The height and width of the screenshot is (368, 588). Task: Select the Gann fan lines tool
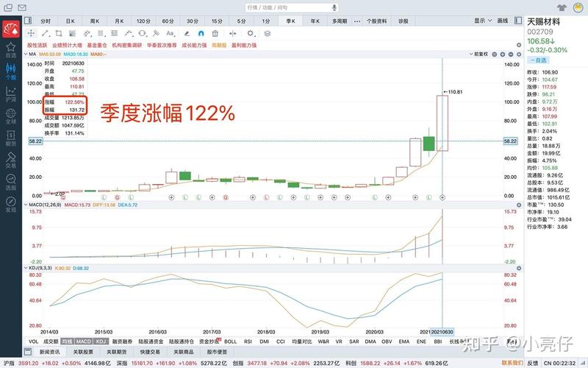[73, 33]
